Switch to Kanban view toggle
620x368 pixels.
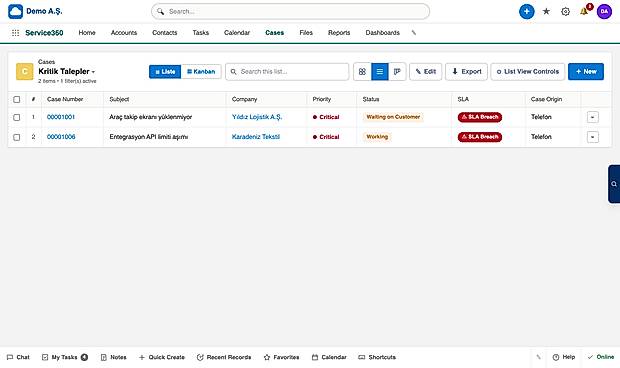click(201, 72)
